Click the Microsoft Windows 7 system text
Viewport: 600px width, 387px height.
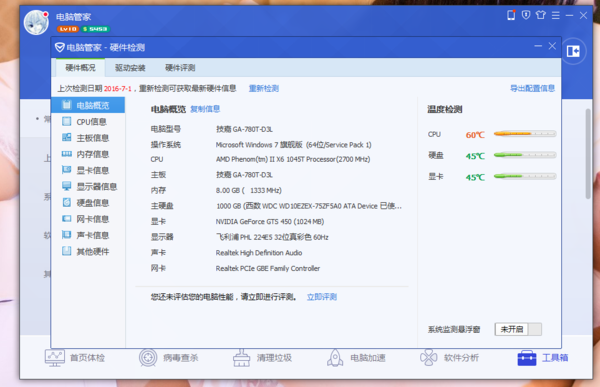[x=293, y=145]
